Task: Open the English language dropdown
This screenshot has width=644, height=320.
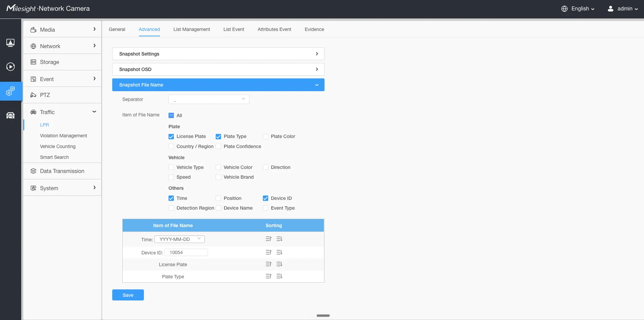Action: [x=583, y=9]
